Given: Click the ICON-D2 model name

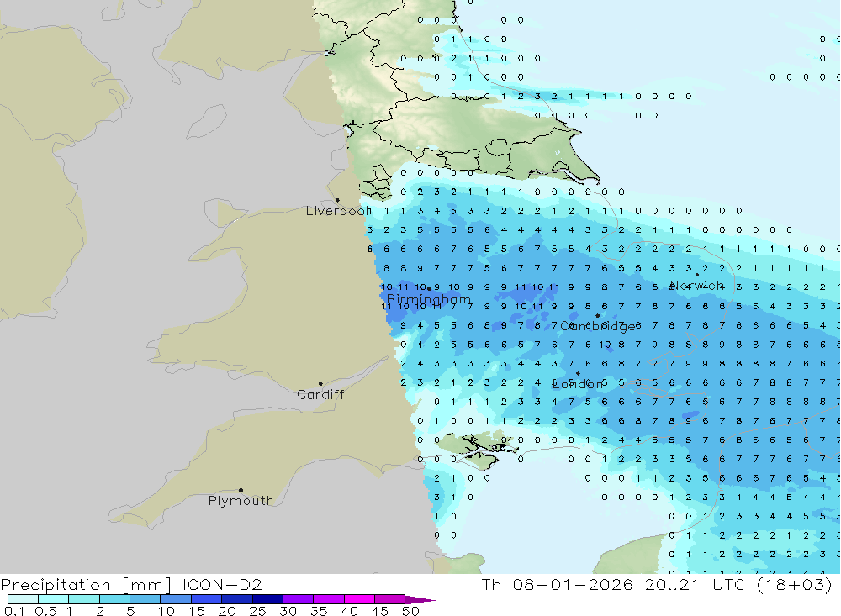Looking at the screenshot, I should 222,584.
